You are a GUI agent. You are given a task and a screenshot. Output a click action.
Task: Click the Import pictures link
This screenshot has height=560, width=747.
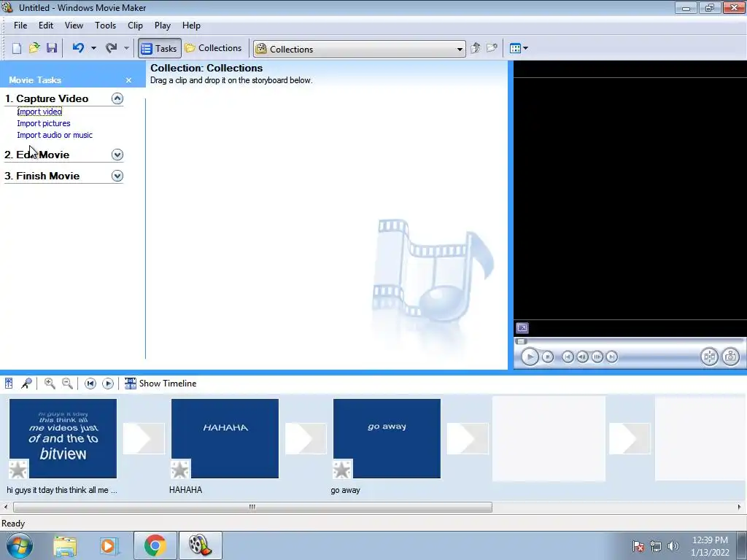point(44,123)
